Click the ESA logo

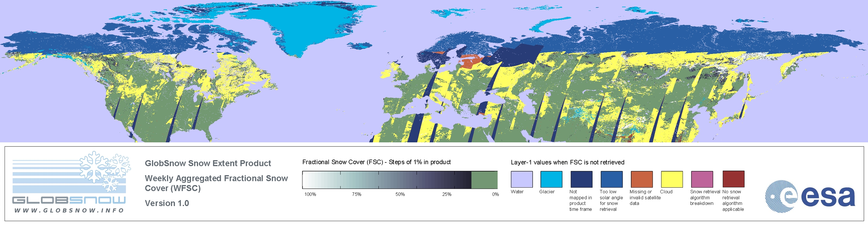click(x=810, y=196)
